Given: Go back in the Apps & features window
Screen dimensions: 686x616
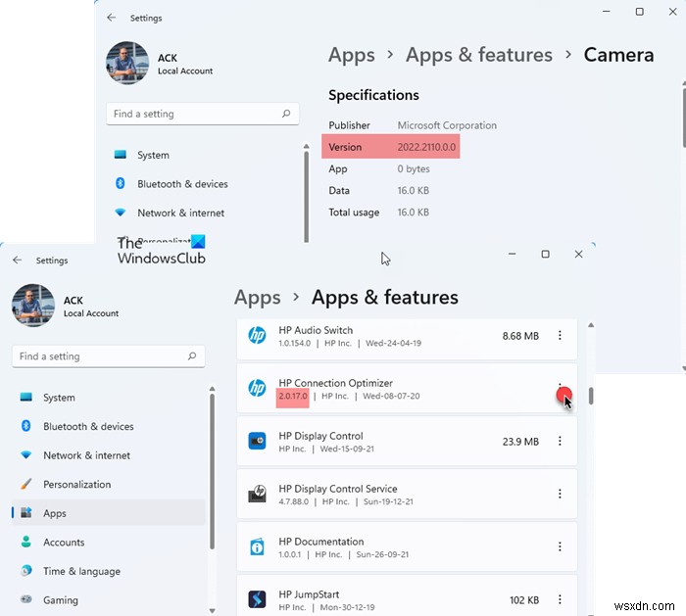Looking at the screenshot, I should pos(18,261).
